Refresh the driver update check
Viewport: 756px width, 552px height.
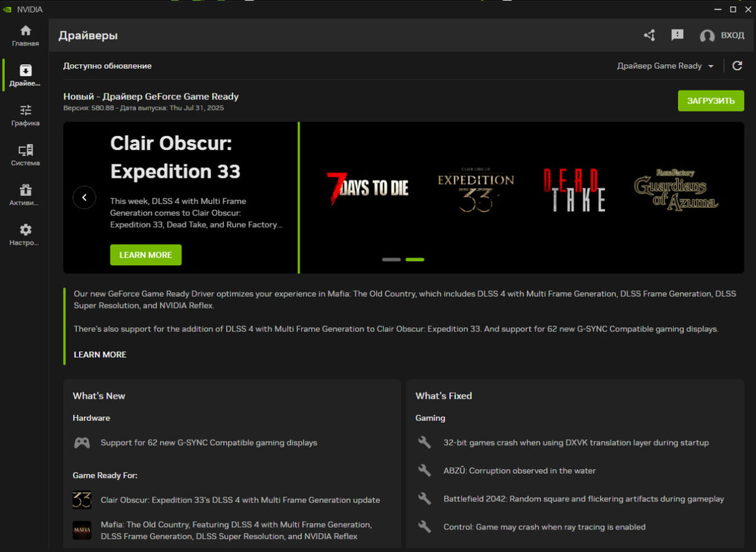coord(737,66)
